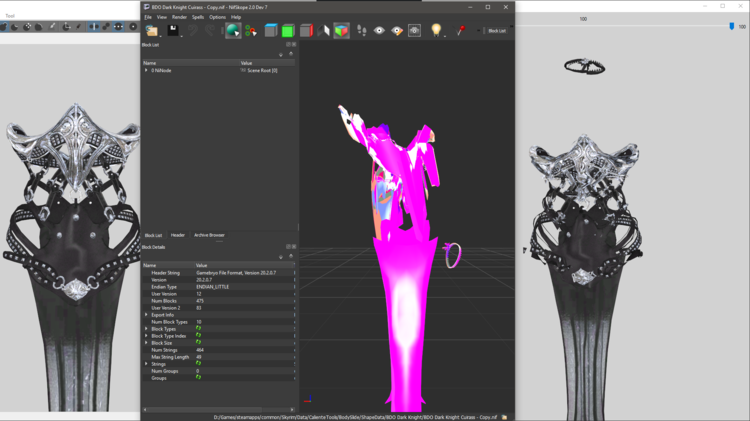This screenshot has width=750, height=421.
Task: Open the Options menu
Action: click(217, 17)
